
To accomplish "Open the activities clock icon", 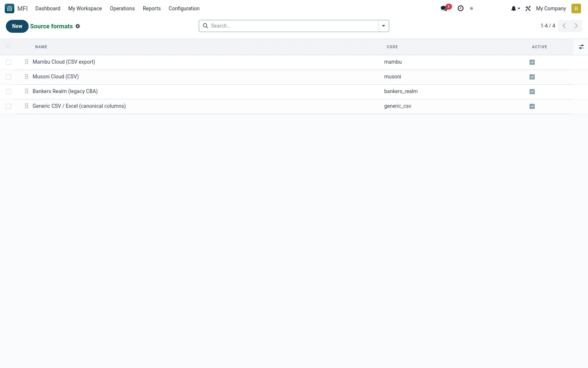I will (x=460, y=8).
